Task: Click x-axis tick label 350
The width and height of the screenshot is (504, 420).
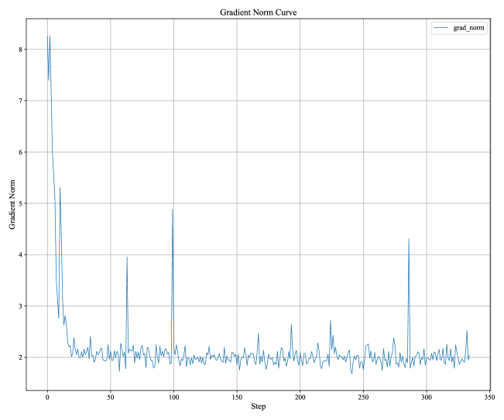Action: pyautogui.click(x=489, y=398)
